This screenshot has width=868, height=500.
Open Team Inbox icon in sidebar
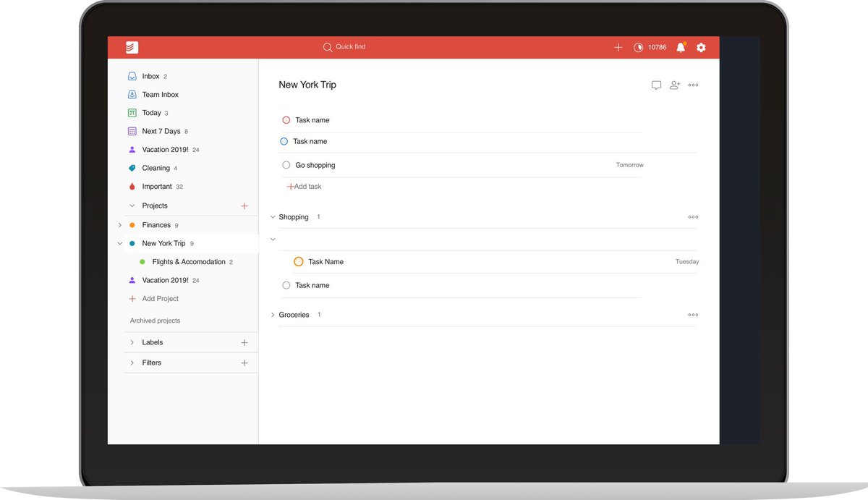pos(132,94)
